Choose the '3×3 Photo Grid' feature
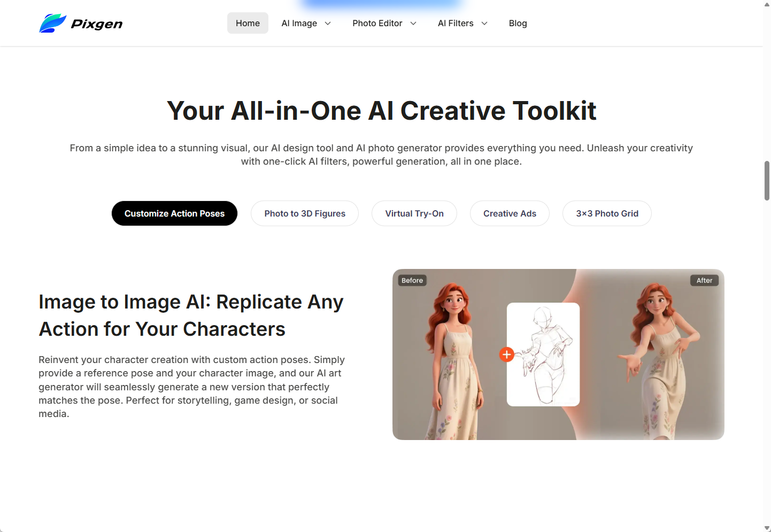Viewport: 771px width, 532px height. pyautogui.click(x=607, y=213)
